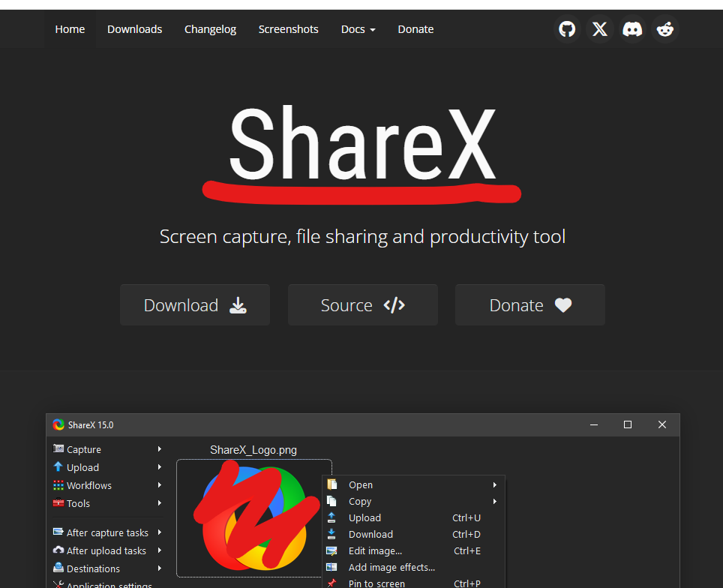Expand the Destinations submenu arrow
Screen dimensions: 723x588
pyautogui.click(x=160, y=568)
